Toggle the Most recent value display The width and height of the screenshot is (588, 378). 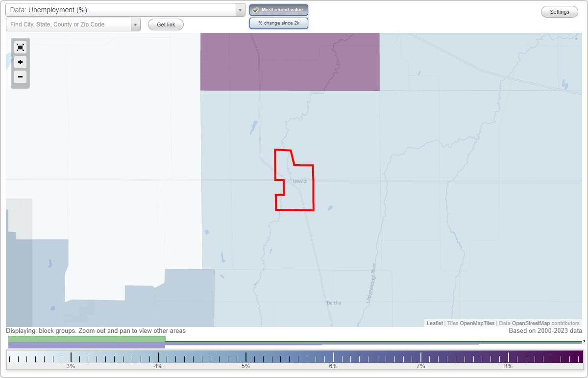click(x=278, y=9)
